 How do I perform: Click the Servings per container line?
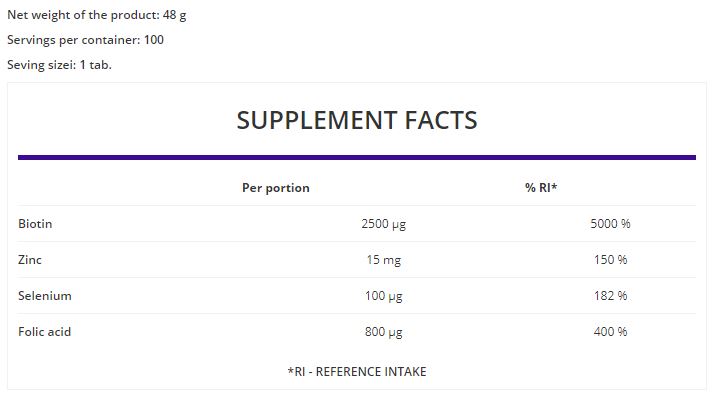coord(85,40)
